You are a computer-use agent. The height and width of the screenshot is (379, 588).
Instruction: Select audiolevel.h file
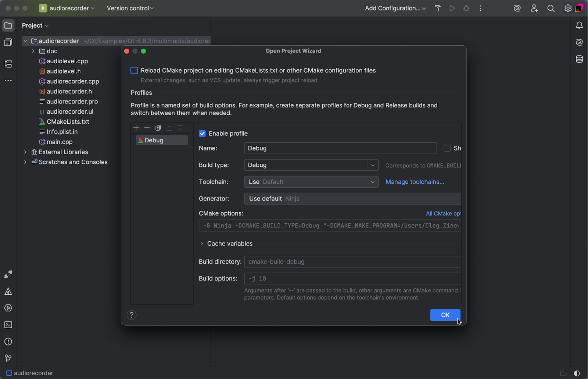coord(64,71)
